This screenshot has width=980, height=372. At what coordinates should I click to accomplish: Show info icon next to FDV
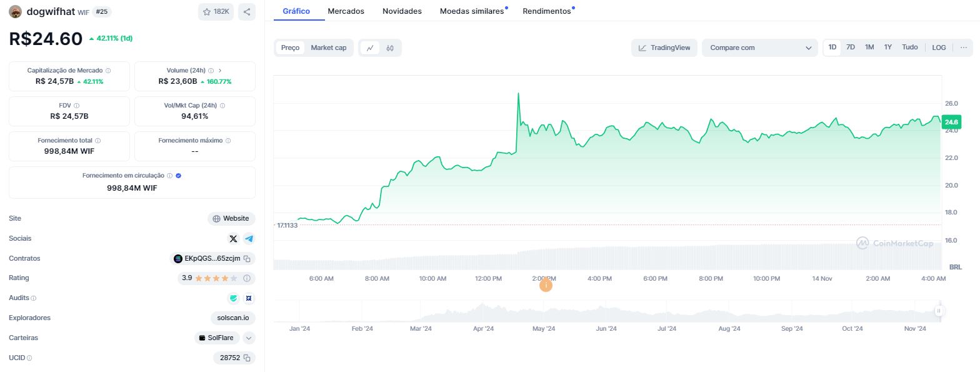coord(77,106)
